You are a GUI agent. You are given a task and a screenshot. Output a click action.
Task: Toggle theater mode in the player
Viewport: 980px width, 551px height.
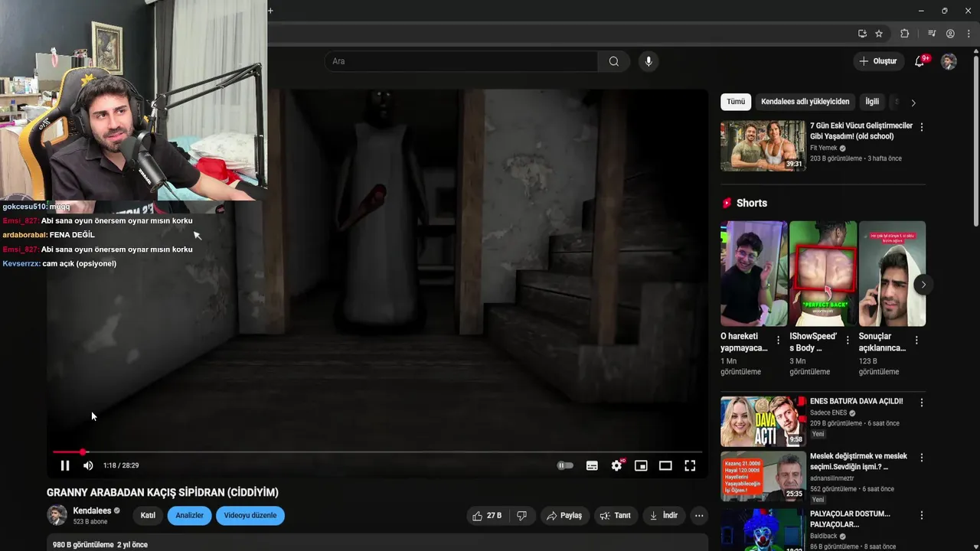pyautogui.click(x=665, y=465)
